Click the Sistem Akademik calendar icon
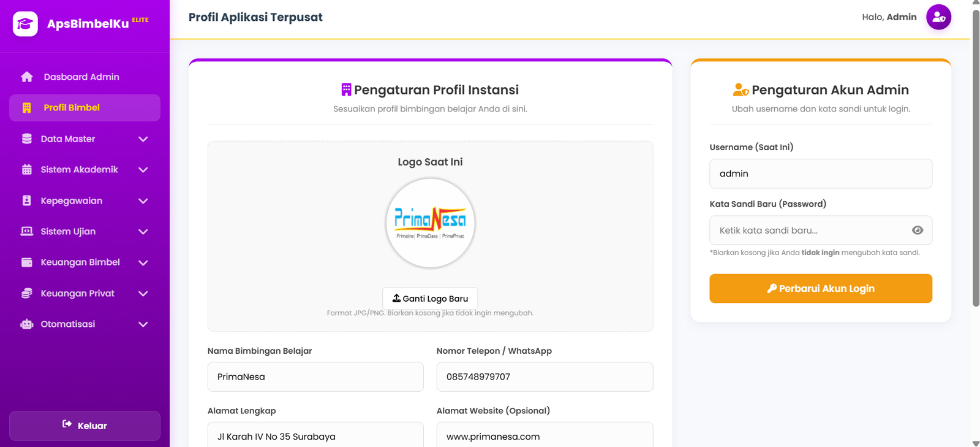Viewport: 980px width, 447px height. tap(27, 169)
